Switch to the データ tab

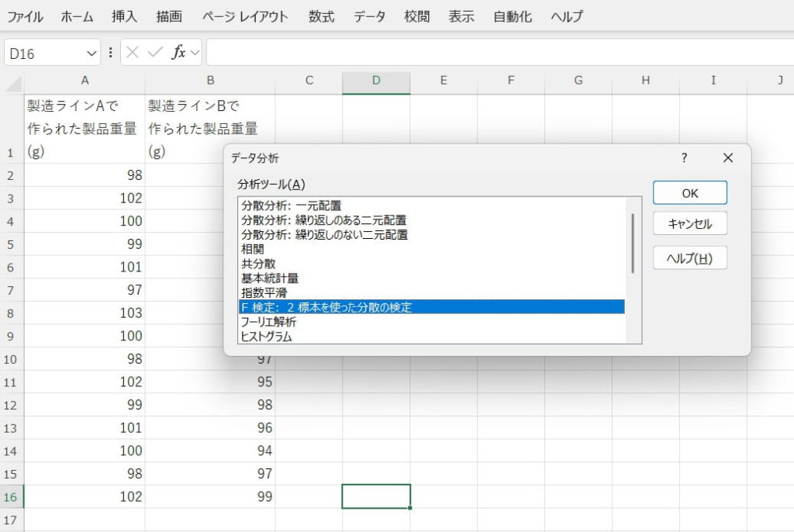tap(369, 16)
